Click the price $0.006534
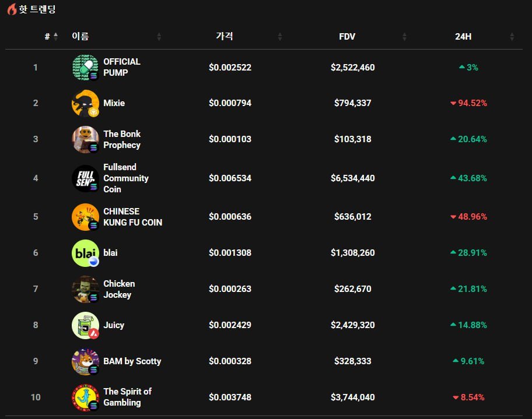 click(230, 178)
